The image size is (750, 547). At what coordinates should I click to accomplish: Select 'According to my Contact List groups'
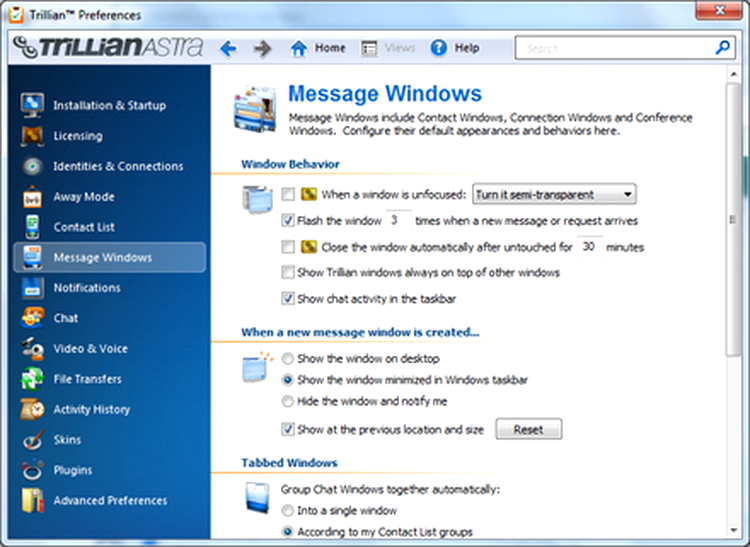click(x=287, y=532)
